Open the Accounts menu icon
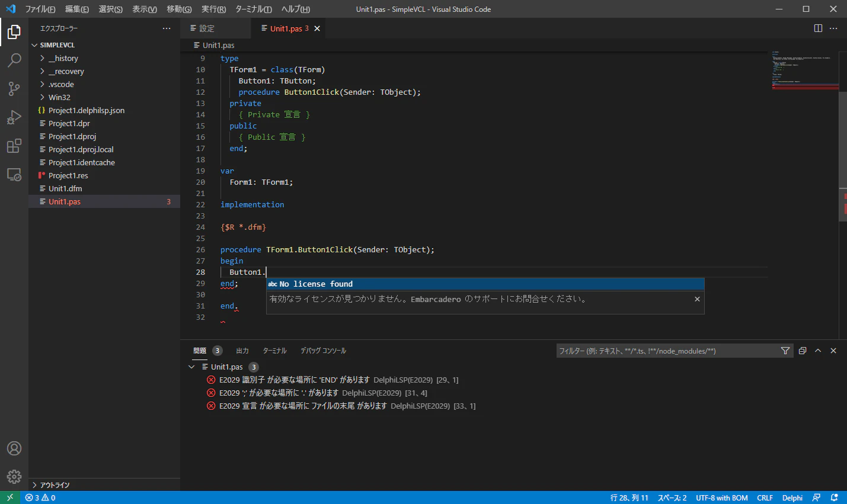Screen dimensions: 847x504 point(14,448)
